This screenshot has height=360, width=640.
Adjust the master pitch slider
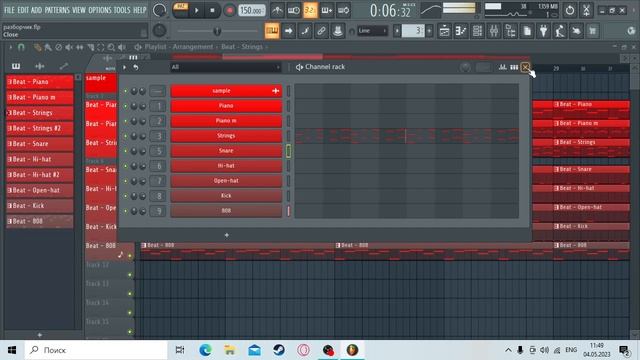[217, 31]
